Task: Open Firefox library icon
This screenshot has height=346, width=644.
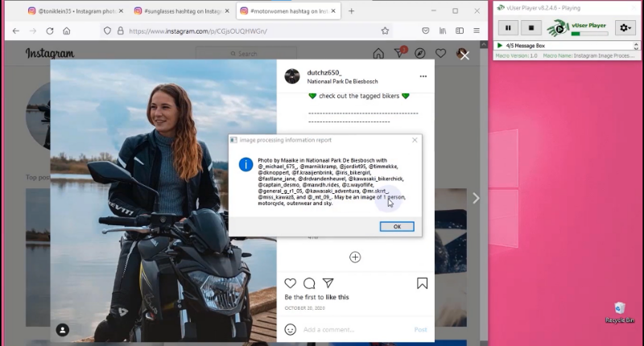Action: pyautogui.click(x=443, y=31)
